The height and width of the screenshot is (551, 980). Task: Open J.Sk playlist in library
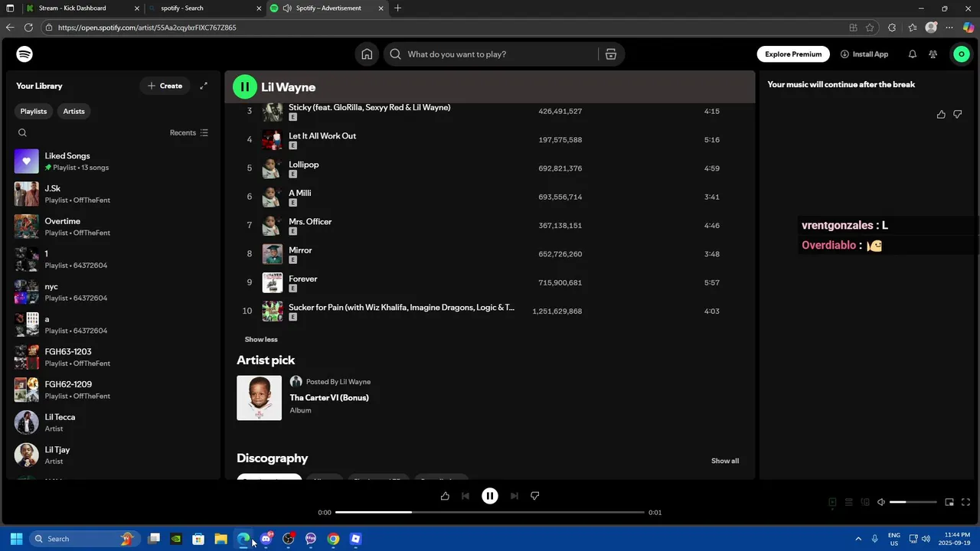coord(113,194)
